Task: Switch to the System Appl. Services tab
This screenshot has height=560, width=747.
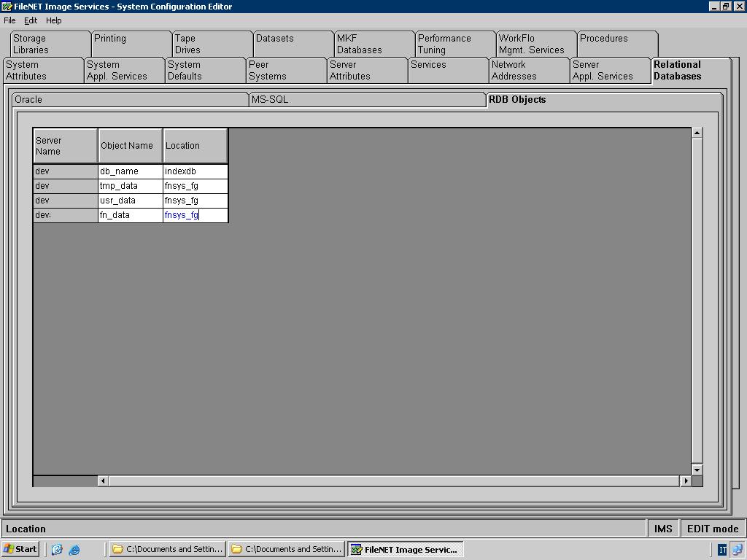Action: (x=124, y=71)
